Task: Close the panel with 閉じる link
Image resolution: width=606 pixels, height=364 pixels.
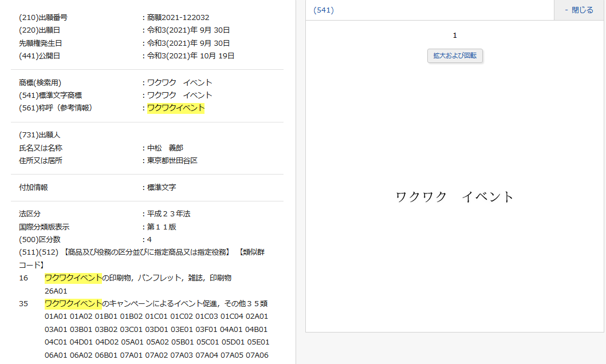Action: pos(579,10)
